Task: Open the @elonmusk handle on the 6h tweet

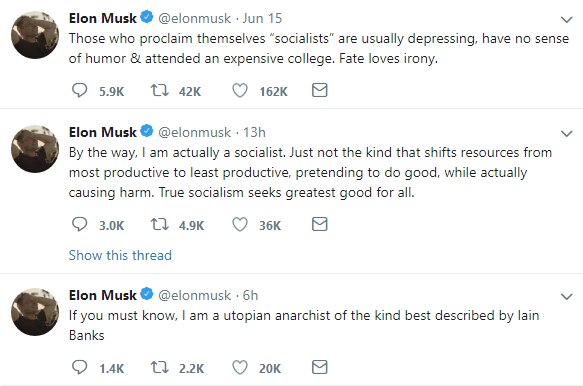Action: 194,295
